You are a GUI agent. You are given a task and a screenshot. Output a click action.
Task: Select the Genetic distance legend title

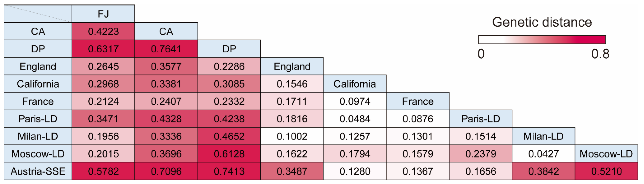pyautogui.click(x=542, y=22)
